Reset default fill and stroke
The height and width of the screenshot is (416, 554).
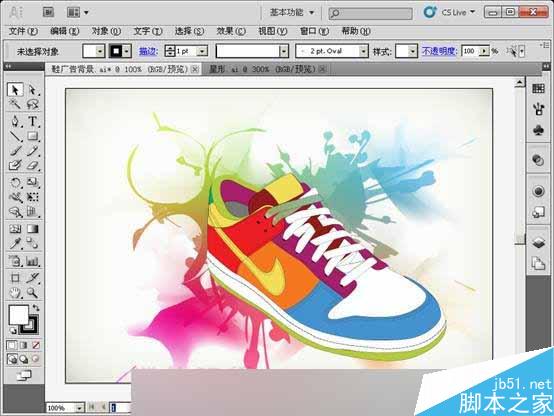(13, 331)
